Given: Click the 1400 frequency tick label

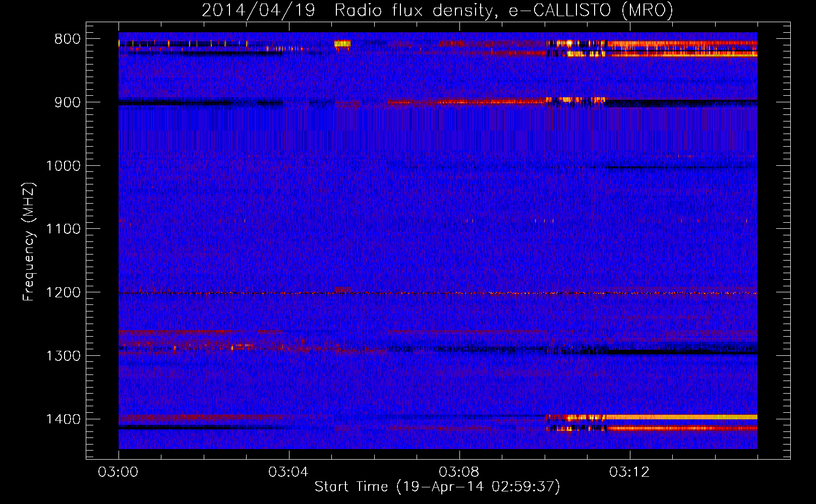Looking at the screenshot, I should point(63,419).
